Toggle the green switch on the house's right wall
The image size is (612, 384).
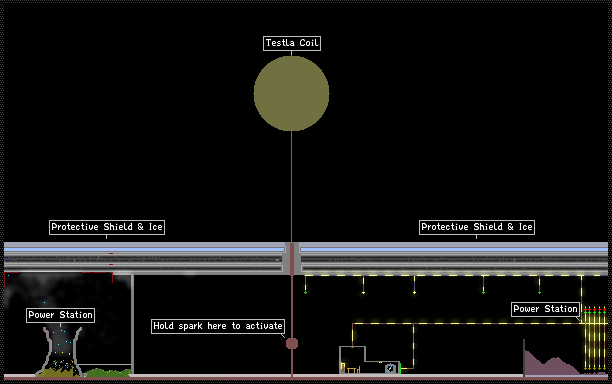point(400,368)
